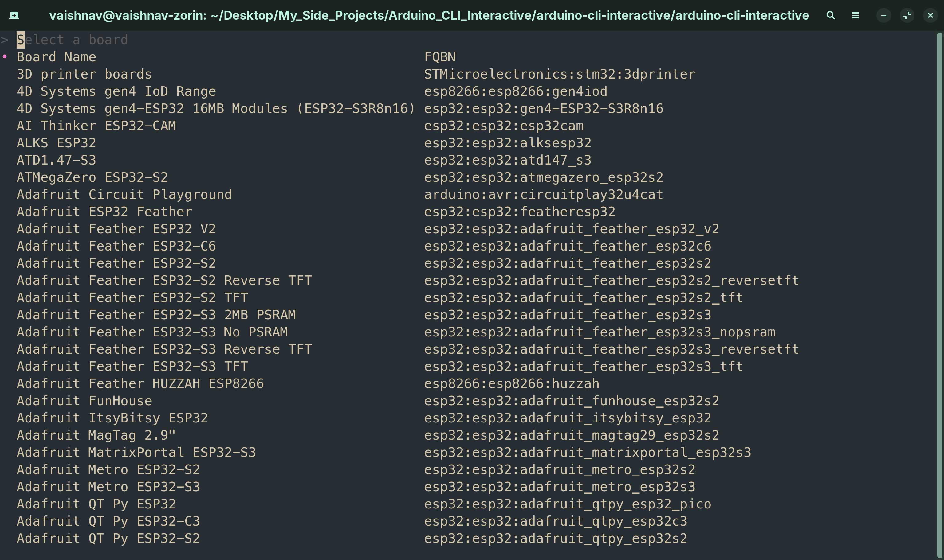Click the new tab icon in titlebar
This screenshot has height=560, width=944.
(14, 15)
